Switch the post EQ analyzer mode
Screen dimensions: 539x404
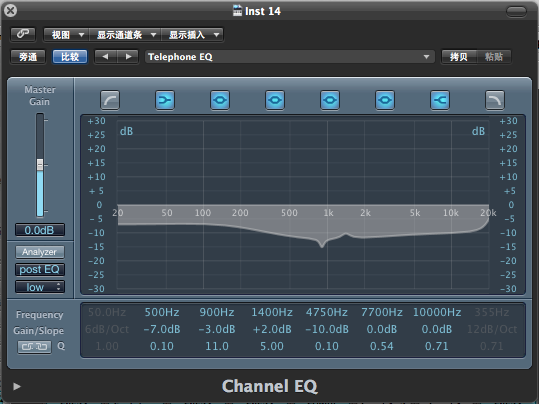tap(40, 269)
